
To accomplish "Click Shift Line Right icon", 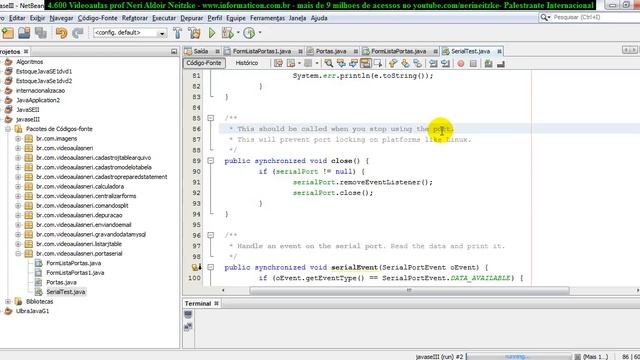I will (x=446, y=63).
